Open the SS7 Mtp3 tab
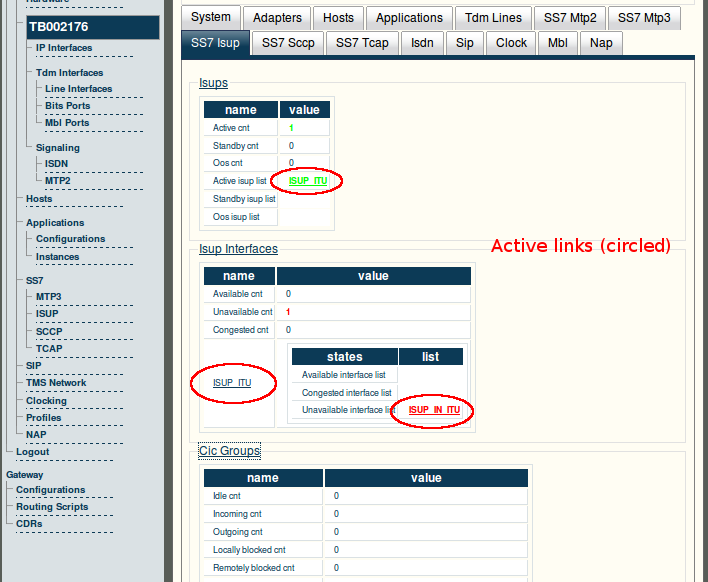Viewport: 708px width, 582px height. (644, 18)
